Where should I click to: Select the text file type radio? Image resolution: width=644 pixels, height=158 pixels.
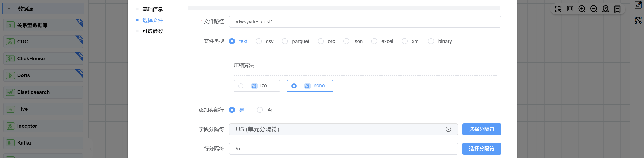232,41
